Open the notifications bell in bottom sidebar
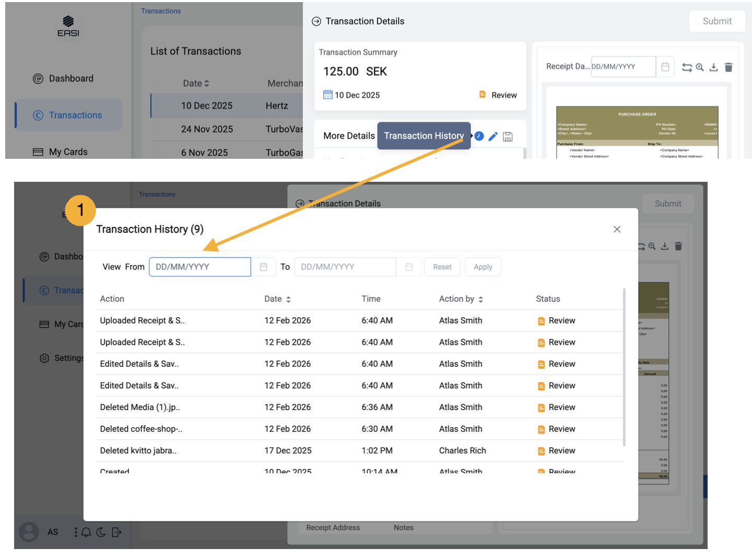This screenshot has width=752, height=560. 86,532
